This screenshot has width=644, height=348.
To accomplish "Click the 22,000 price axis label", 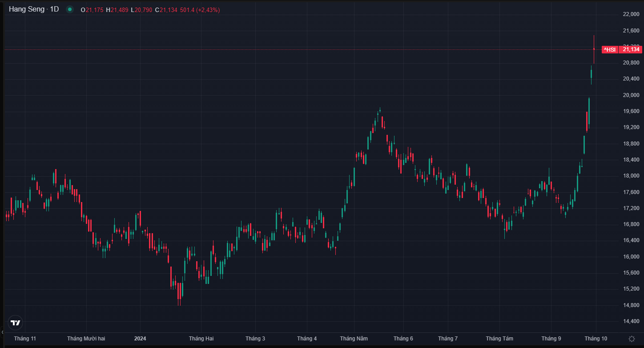I will (631, 15).
